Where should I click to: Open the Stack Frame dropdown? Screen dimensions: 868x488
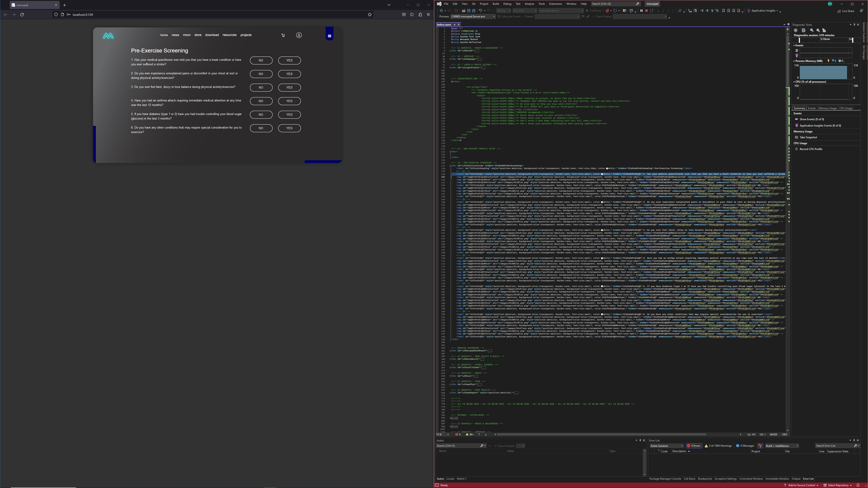coord(639,16)
